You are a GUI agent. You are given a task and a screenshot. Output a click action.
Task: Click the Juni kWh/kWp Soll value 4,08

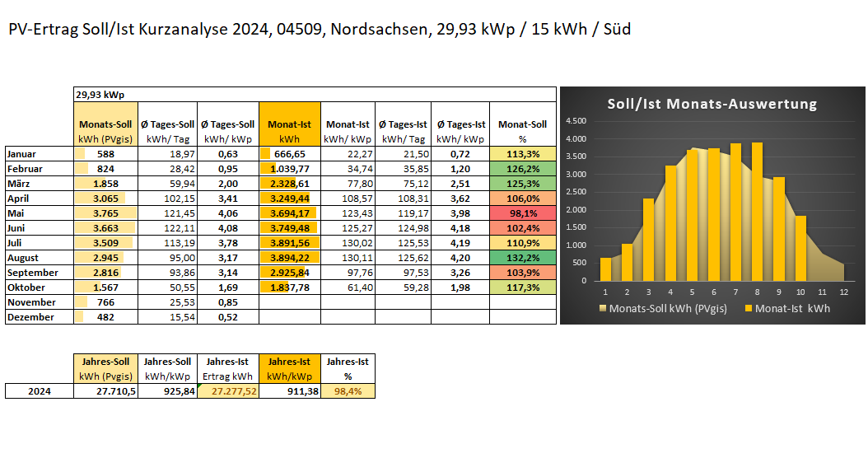pyautogui.click(x=228, y=227)
